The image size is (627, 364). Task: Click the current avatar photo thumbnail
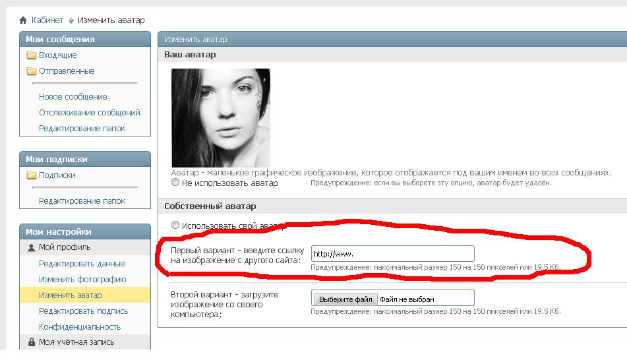(220, 118)
